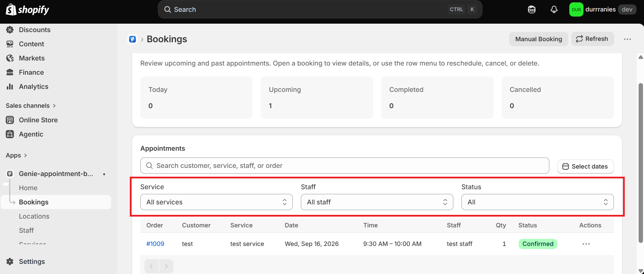Open row actions menu for order #1009

click(x=586, y=244)
